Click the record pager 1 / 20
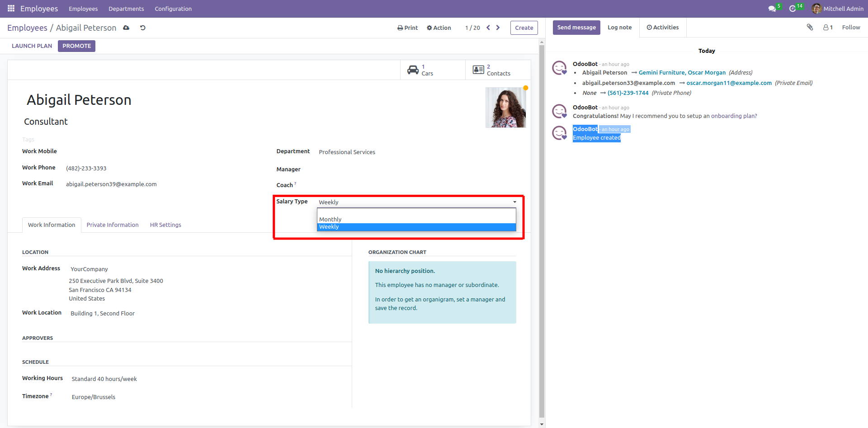Screen dimensions: 868x428 pyautogui.click(x=472, y=28)
